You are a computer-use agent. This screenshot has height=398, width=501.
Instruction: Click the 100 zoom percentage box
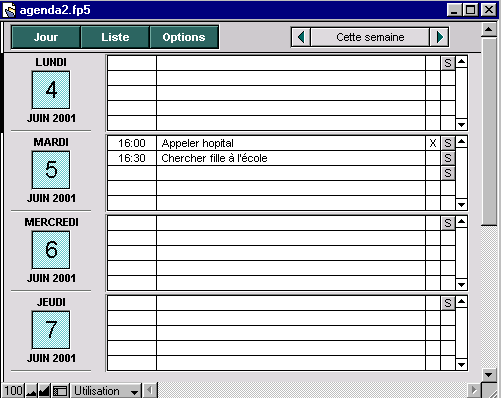pos(13,391)
